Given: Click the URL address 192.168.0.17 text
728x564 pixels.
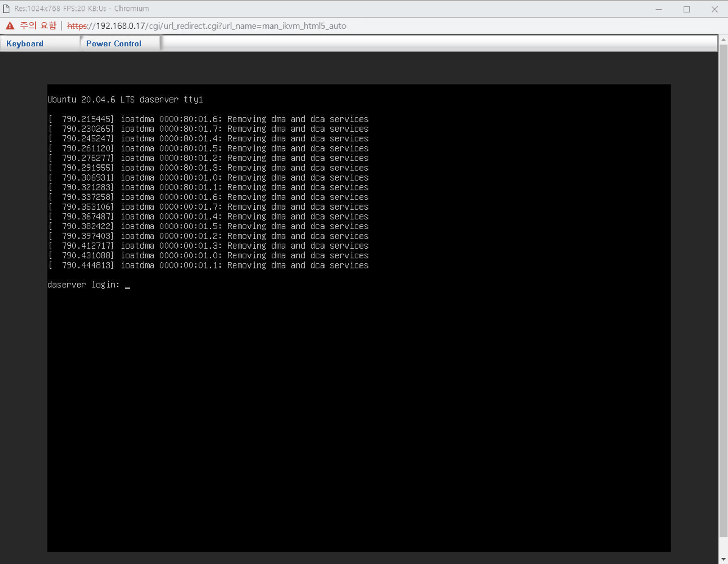Looking at the screenshot, I should coord(120,26).
